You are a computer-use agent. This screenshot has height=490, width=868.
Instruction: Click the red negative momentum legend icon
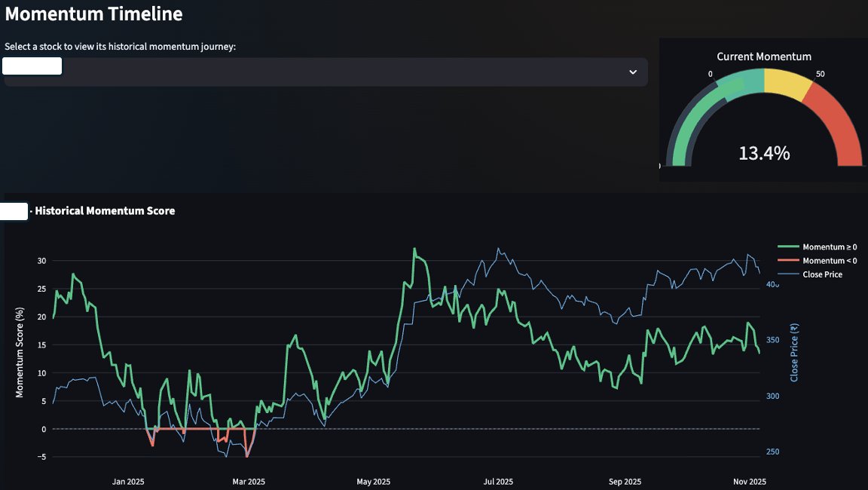(x=790, y=260)
